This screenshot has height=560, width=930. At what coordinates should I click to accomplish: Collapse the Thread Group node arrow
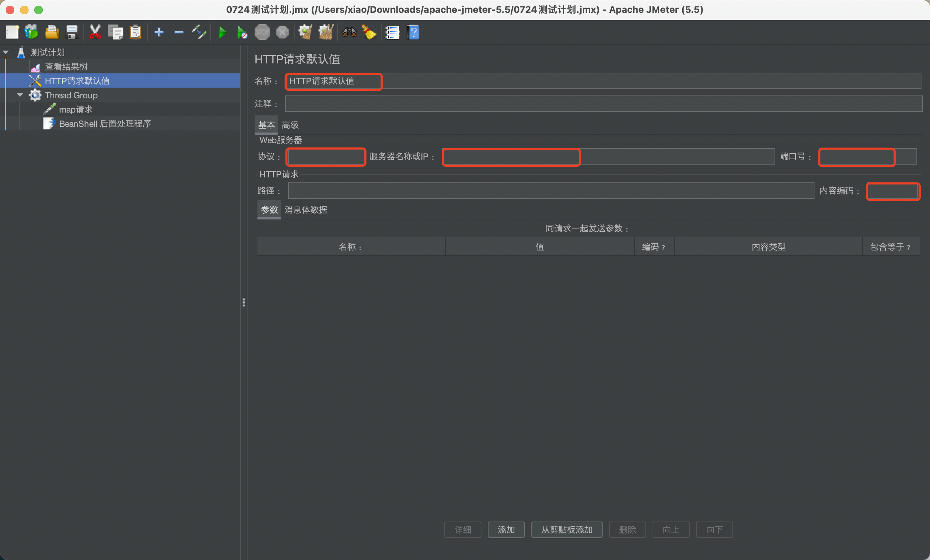click(20, 95)
